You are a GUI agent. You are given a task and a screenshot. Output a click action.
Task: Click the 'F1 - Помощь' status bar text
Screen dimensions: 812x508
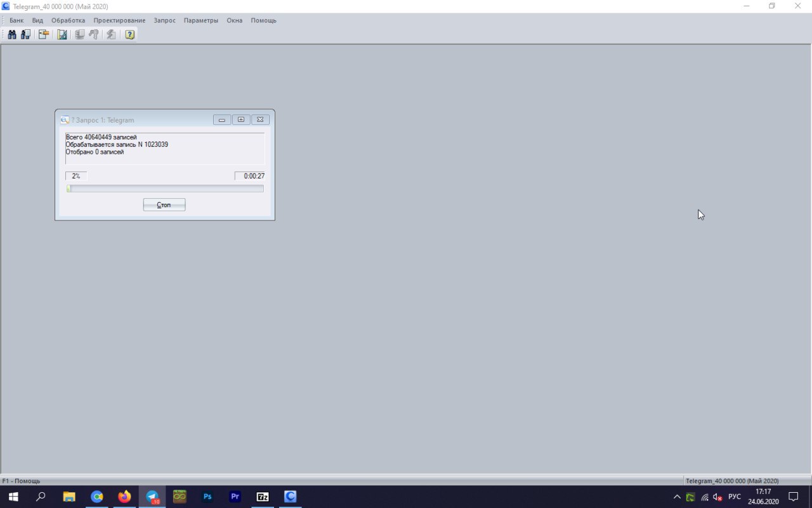[21, 481]
